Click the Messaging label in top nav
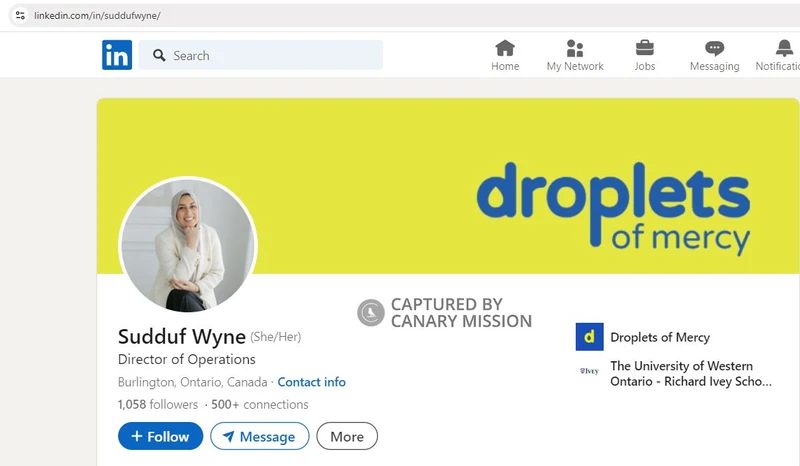The height and width of the screenshot is (466, 800). tap(714, 66)
